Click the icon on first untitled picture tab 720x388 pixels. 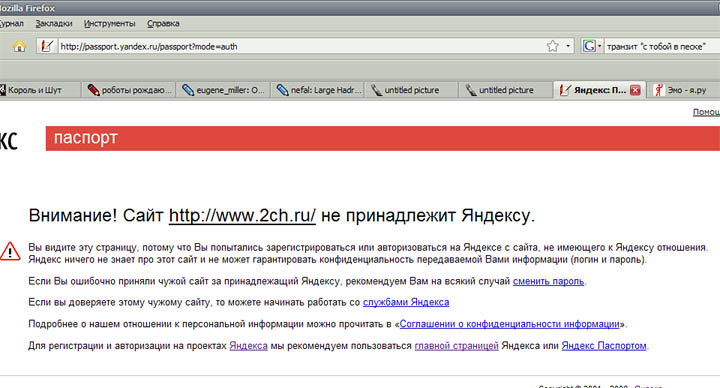click(x=377, y=90)
